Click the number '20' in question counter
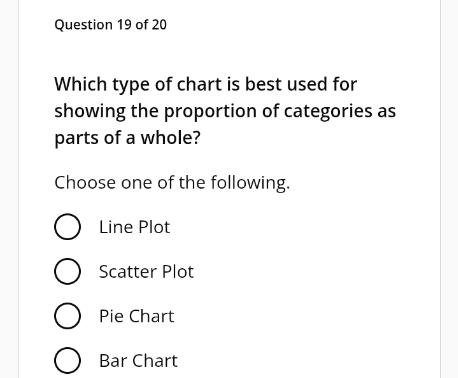 click(x=159, y=25)
